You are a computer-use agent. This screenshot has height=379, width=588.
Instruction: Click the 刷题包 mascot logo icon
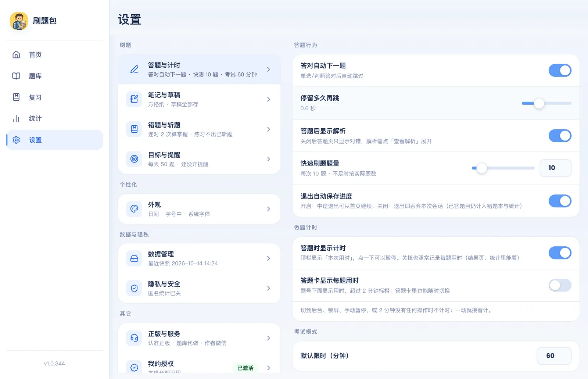(19, 21)
